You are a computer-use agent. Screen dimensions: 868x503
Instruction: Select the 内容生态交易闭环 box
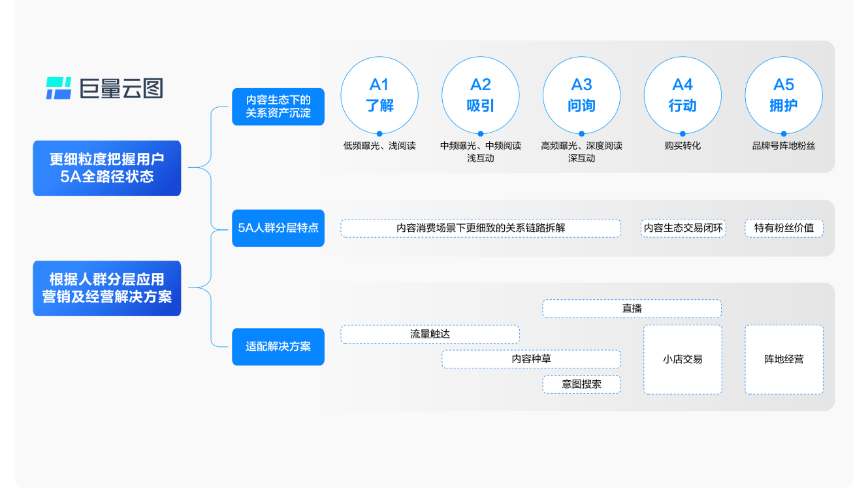pos(683,228)
